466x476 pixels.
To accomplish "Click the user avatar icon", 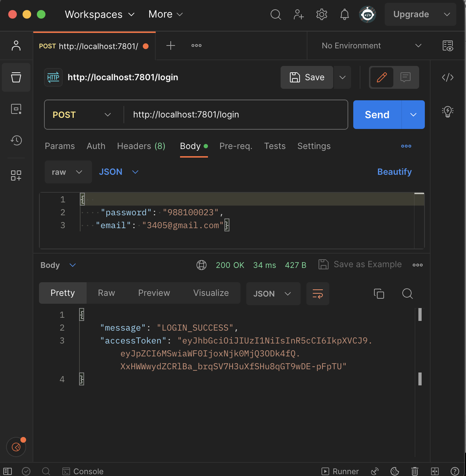I will coord(368,14).
